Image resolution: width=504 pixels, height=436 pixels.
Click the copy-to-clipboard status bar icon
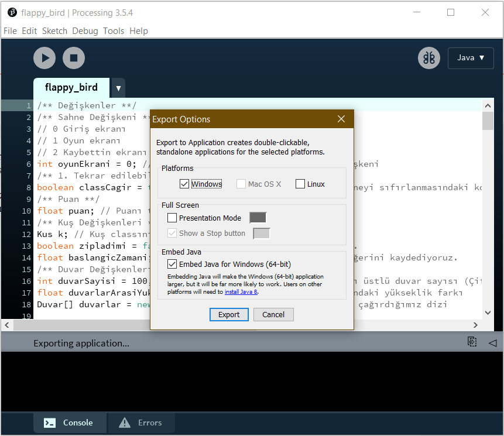(x=472, y=342)
